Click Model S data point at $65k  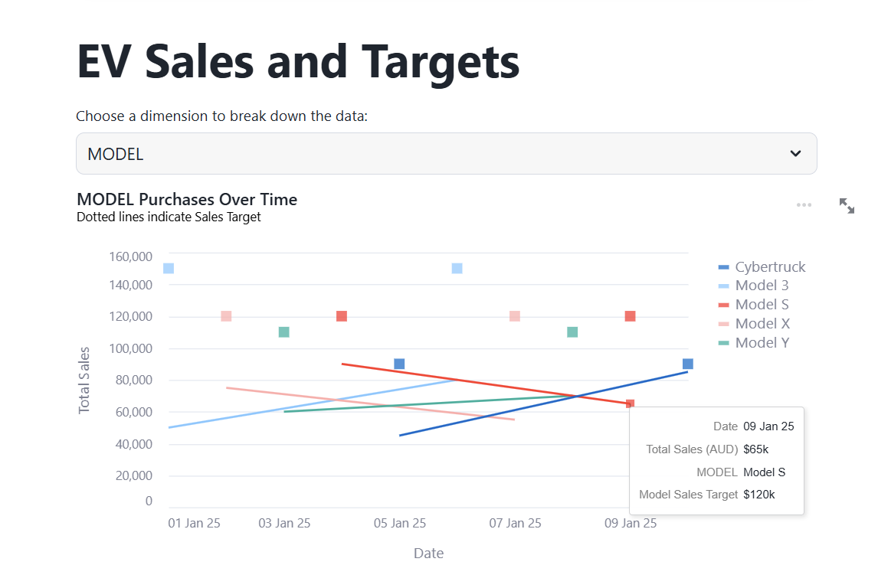click(x=630, y=403)
